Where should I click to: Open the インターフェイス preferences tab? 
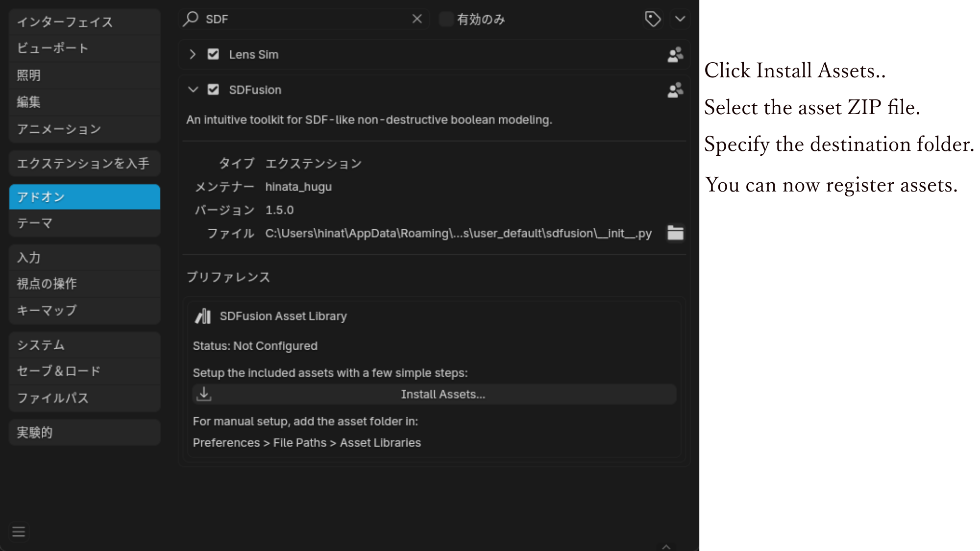[x=85, y=22]
